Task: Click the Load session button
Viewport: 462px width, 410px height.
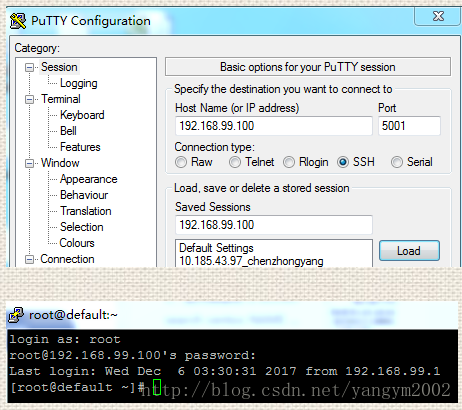Action: [x=409, y=251]
